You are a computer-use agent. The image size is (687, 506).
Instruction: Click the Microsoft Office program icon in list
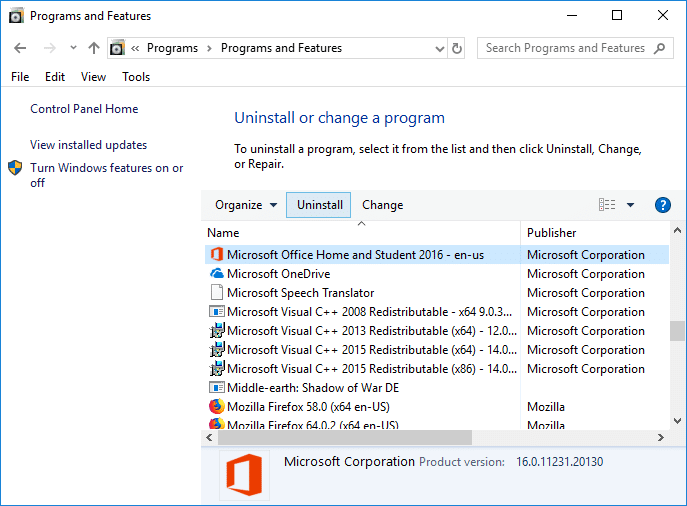point(216,255)
